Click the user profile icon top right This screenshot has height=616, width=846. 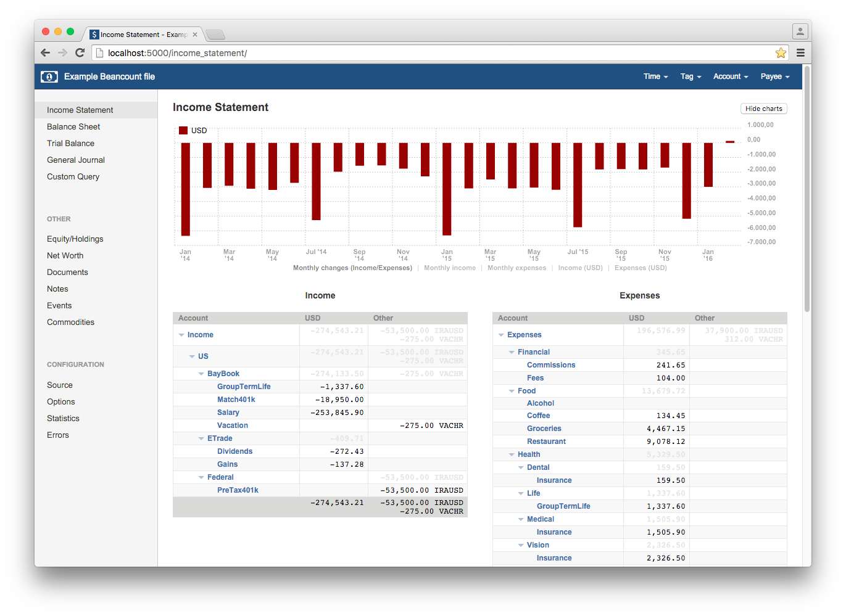pos(800,31)
